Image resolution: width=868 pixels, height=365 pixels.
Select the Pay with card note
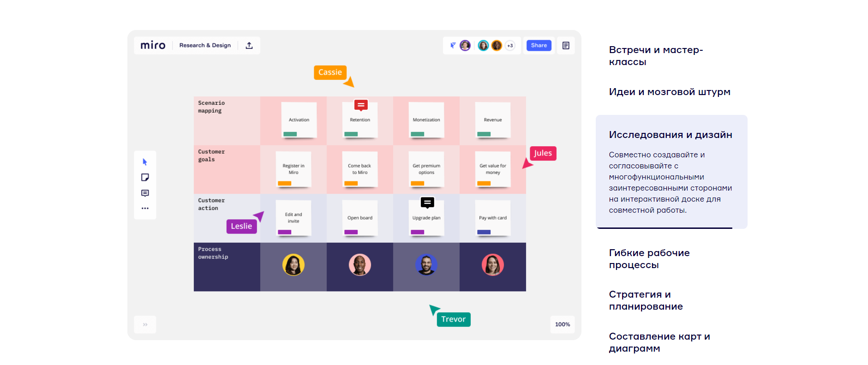click(x=493, y=218)
